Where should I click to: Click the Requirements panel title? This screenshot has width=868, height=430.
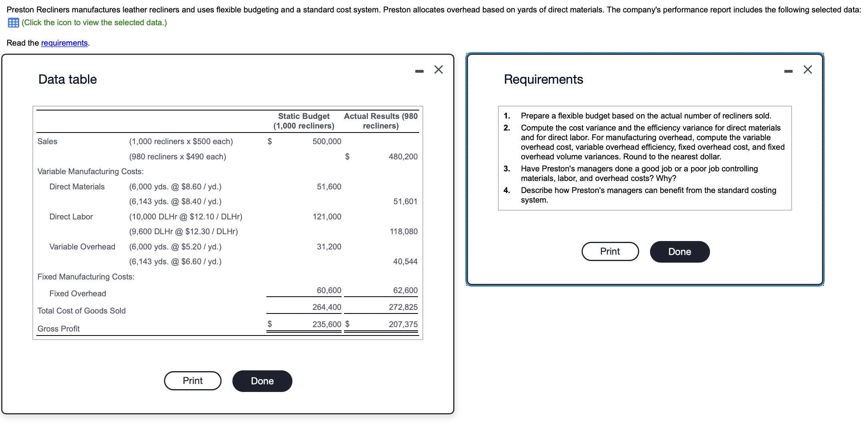(543, 79)
